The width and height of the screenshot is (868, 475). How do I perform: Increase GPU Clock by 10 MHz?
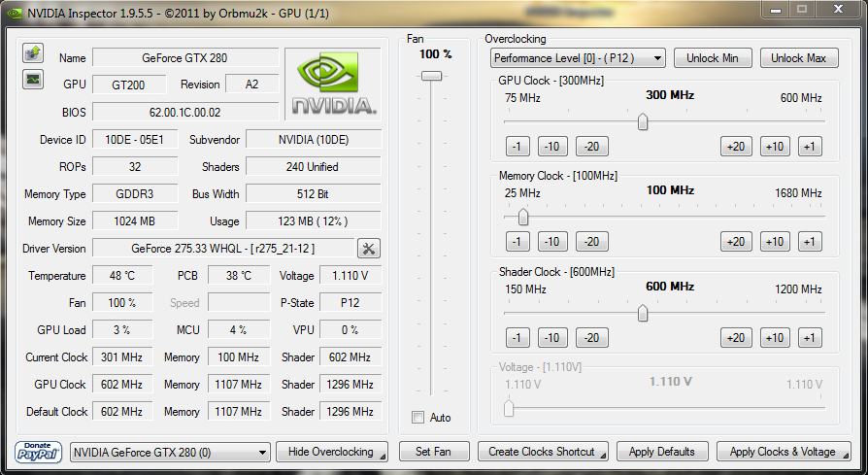775,147
